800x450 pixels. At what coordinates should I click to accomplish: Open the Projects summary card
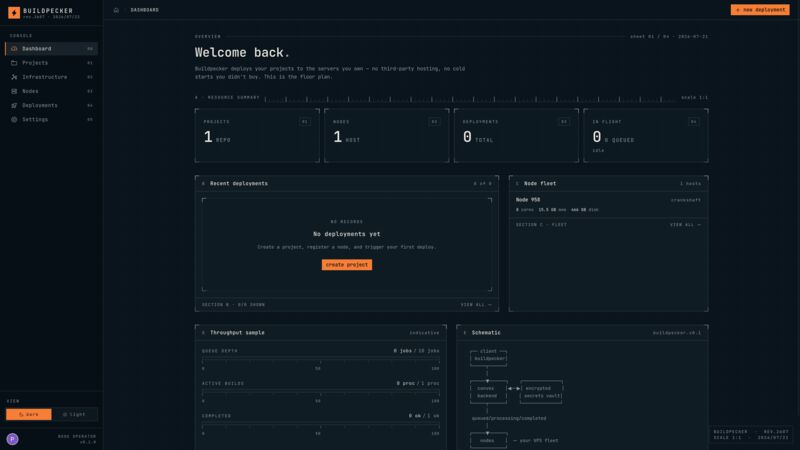(257, 135)
